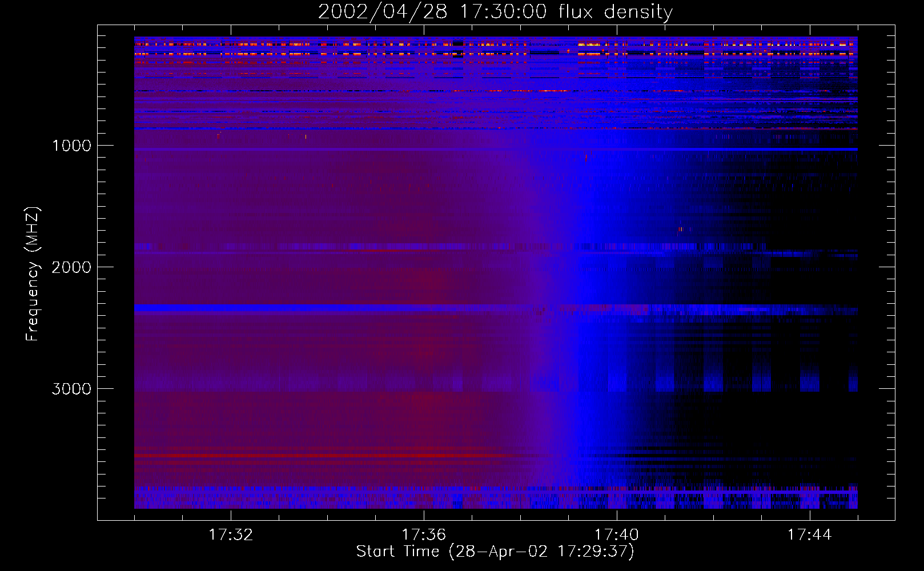This screenshot has height=571, width=924.
Task: Click the plot title "2002/04/28 17:30:00 flux density"
Action: pyautogui.click(x=495, y=12)
